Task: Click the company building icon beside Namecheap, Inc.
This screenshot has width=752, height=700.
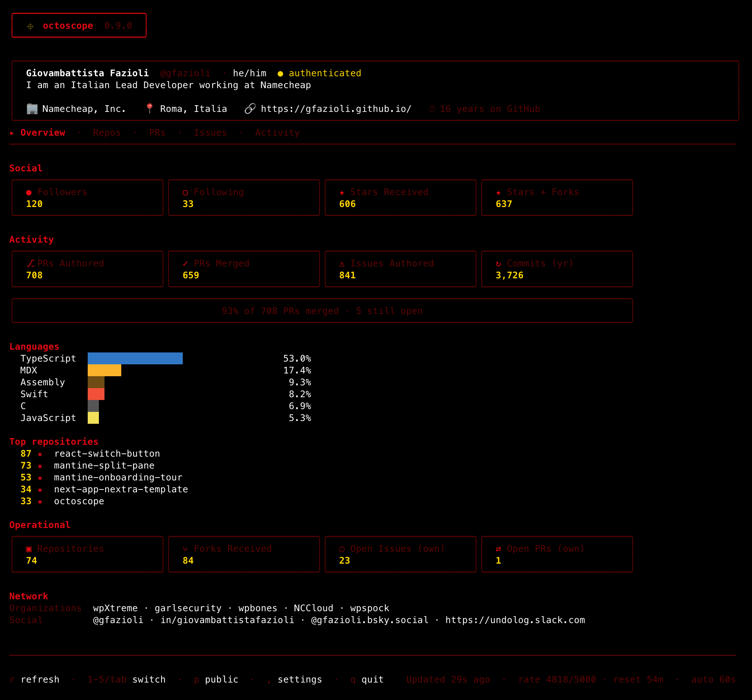Action: click(32, 109)
